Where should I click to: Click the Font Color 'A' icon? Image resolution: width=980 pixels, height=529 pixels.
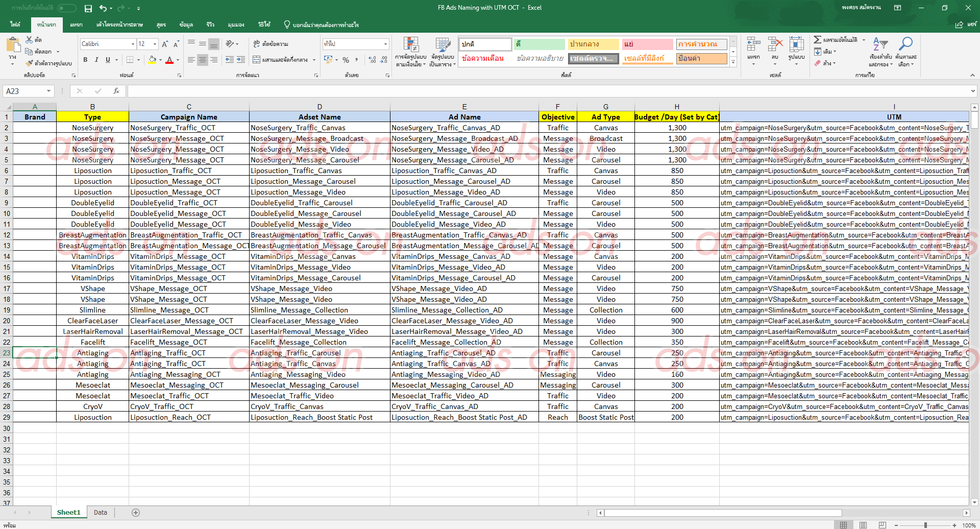pos(169,60)
